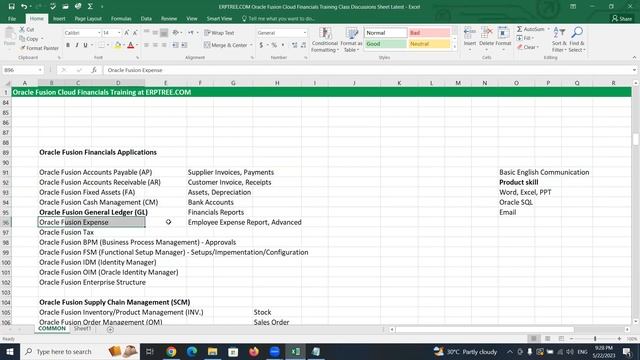640x360 pixels.
Task: Expand the formula bar
Action: tap(634, 70)
